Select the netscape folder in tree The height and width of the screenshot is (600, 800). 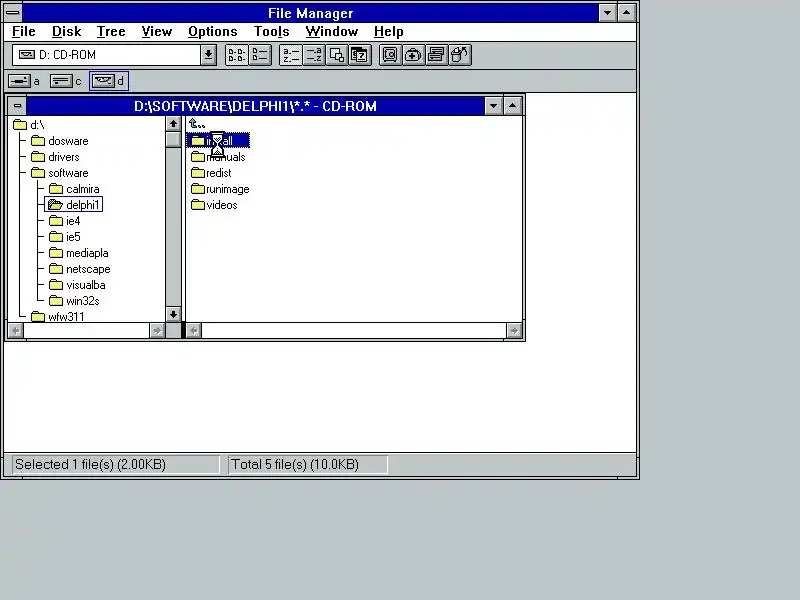(x=80, y=269)
